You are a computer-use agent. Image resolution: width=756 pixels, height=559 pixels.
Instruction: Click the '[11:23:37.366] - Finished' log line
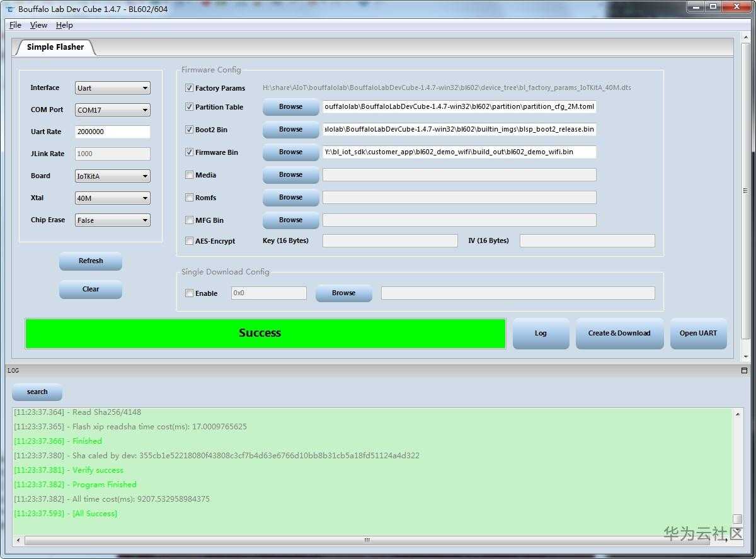pyautogui.click(x=58, y=441)
